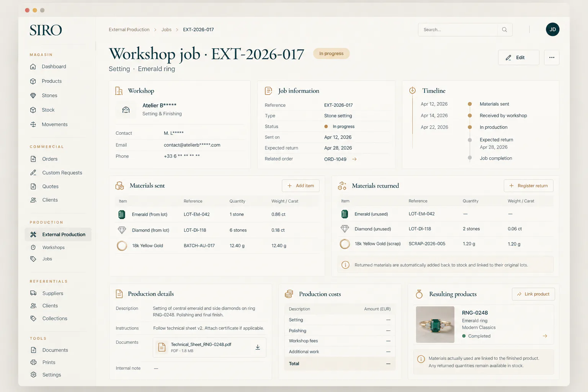Open Documents in the Tools section

click(x=55, y=350)
